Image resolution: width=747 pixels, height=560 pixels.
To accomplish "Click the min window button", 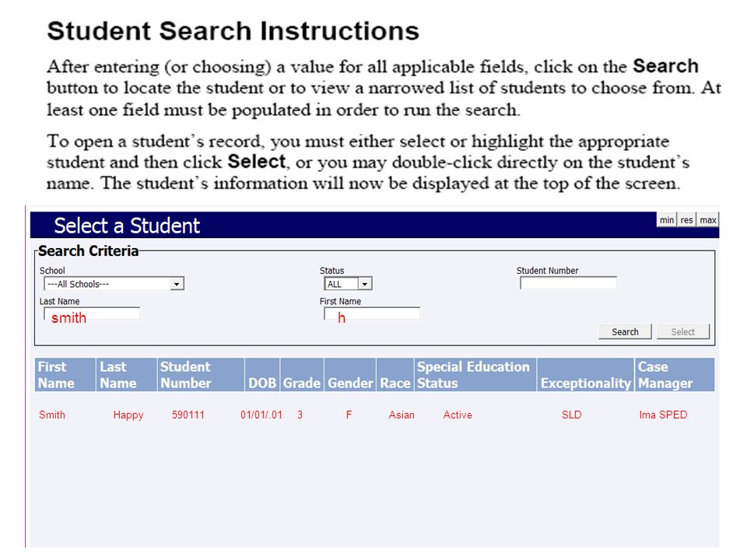I will 667,220.
